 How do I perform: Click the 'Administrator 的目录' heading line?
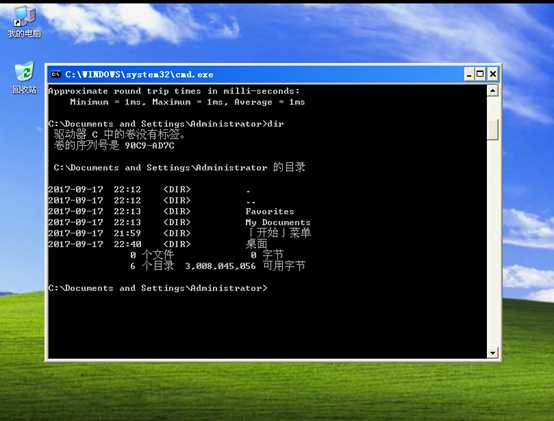coord(179,167)
